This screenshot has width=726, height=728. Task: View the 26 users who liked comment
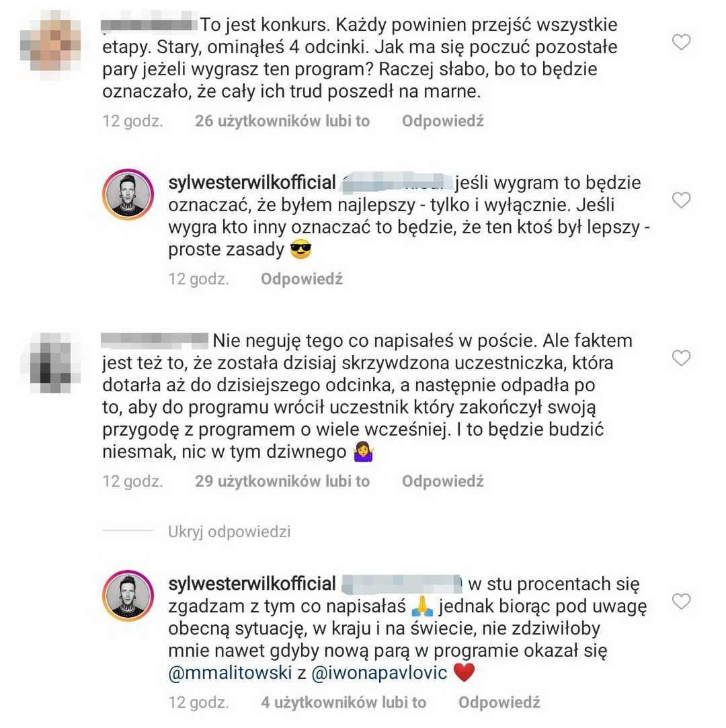click(282, 121)
